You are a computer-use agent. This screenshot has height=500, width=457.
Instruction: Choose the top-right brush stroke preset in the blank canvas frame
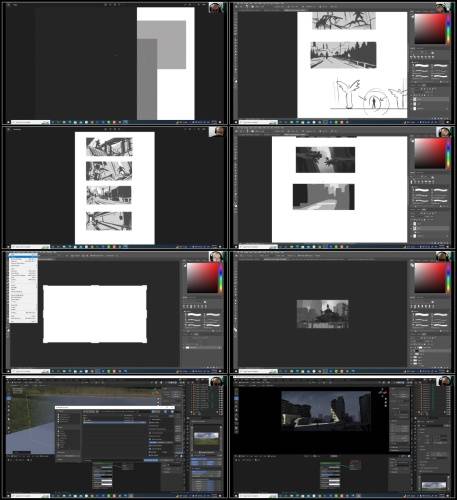coord(212,315)
